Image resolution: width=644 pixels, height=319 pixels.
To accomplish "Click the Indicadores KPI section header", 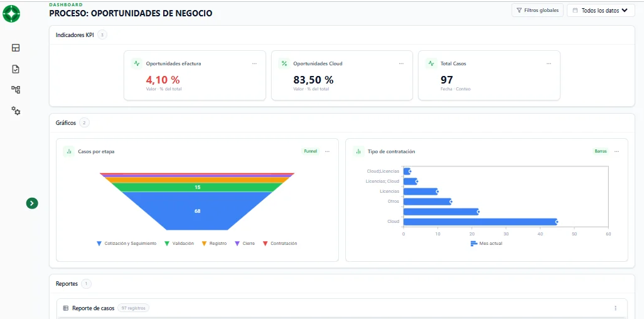I will coord(75,35).
